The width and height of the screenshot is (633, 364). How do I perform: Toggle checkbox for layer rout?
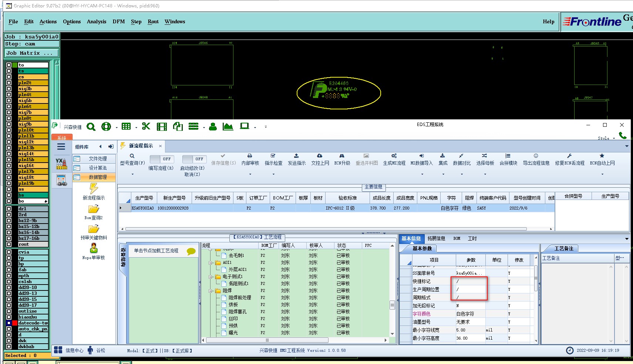(9, 244)
